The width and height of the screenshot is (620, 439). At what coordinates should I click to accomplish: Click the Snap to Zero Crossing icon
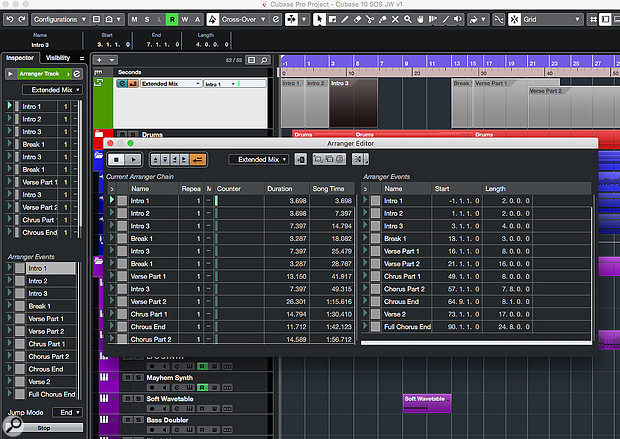[x=499, y=19]
